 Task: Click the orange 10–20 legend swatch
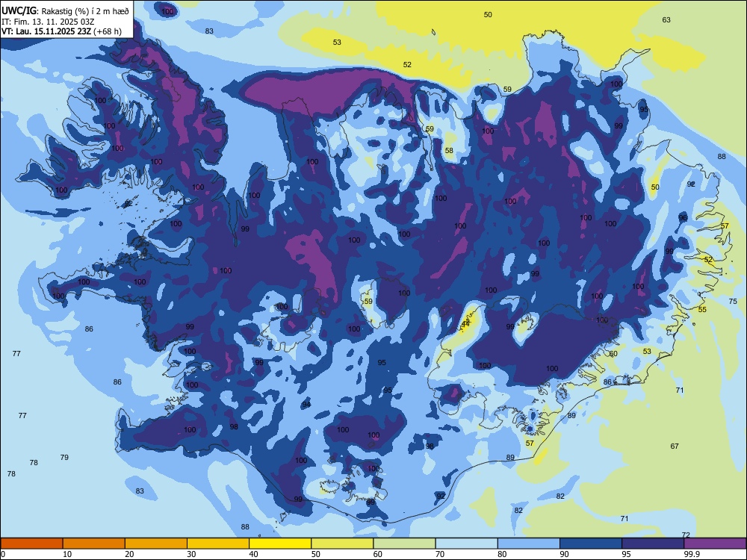94,544
